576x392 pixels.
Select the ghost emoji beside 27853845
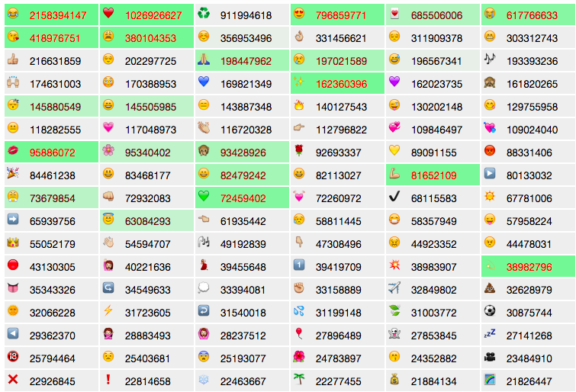(394, 333)
